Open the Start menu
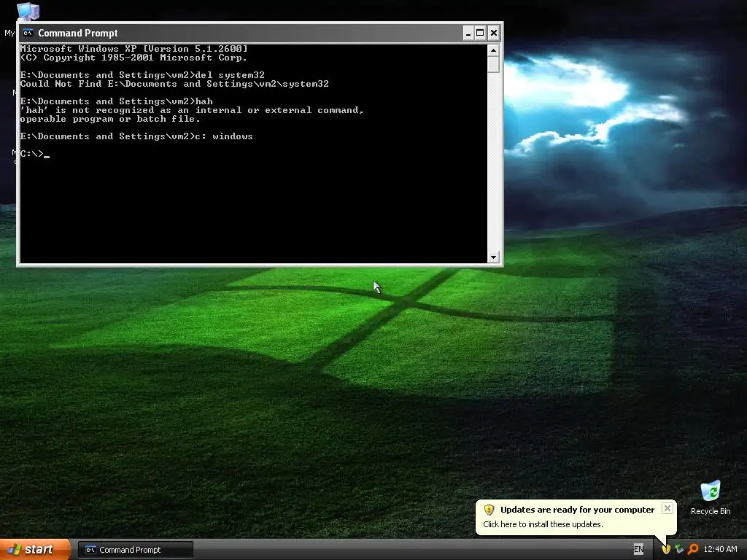 click(x=35, y=550)
